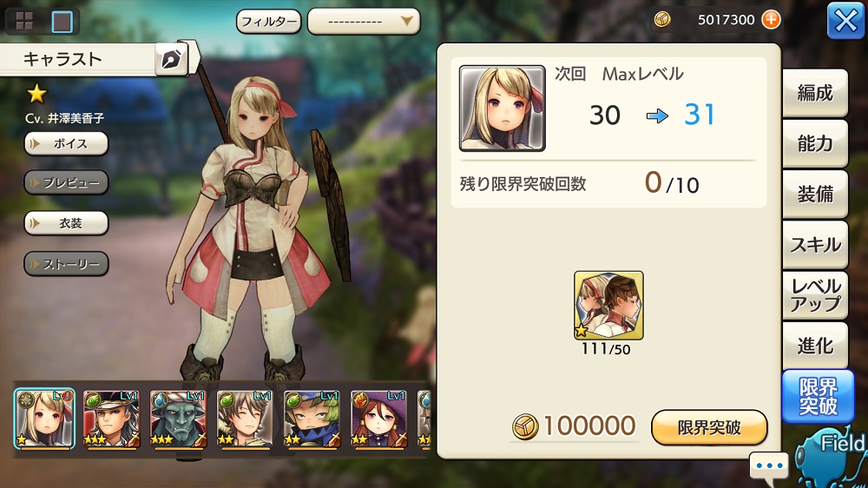The width and height of the screenshot is (868, 488).
Task: Play the ボイス voice sample
Action: [x=66, y=144]
